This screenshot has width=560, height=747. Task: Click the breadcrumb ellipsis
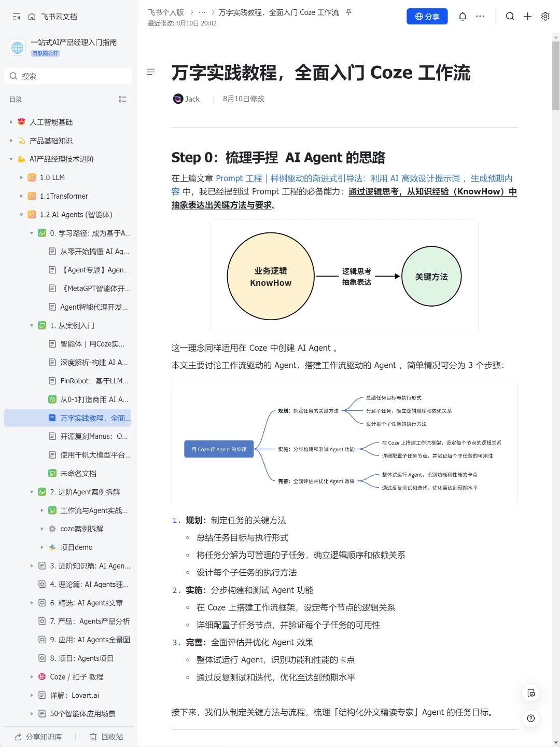pyautogui.click(x=202, y=12)
